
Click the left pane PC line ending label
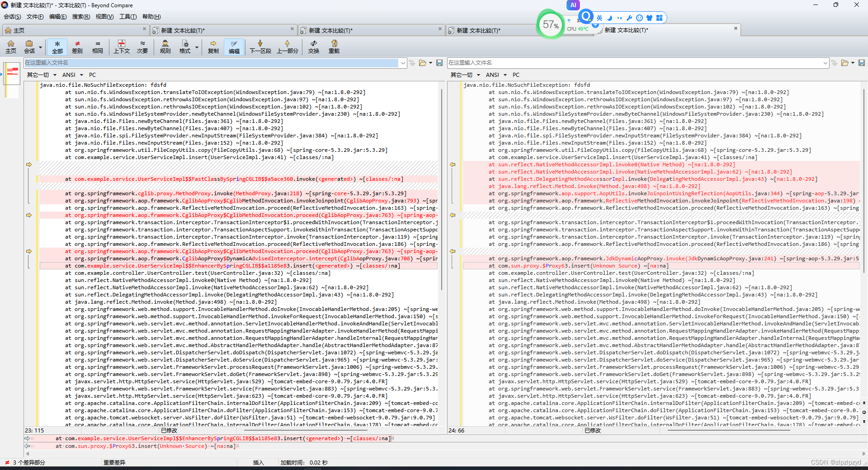(x=92, y=75)
